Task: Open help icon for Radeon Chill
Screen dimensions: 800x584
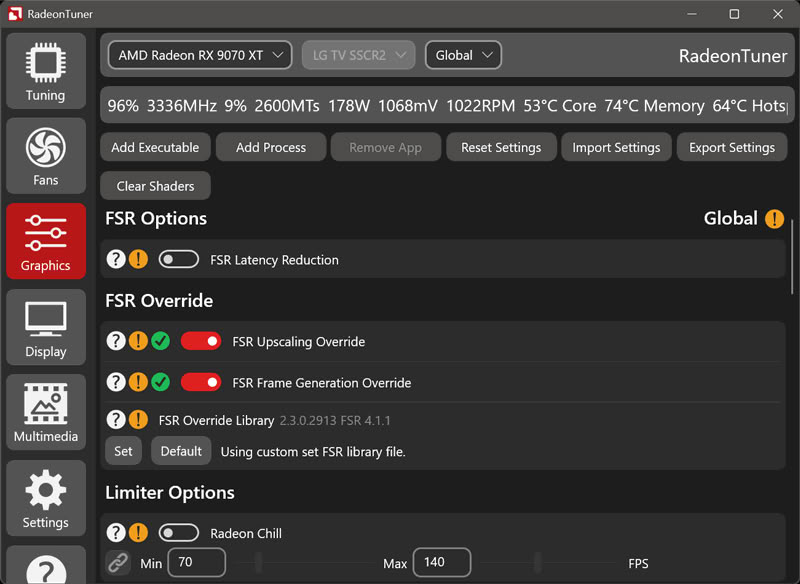Action: [x=116, y=533]
